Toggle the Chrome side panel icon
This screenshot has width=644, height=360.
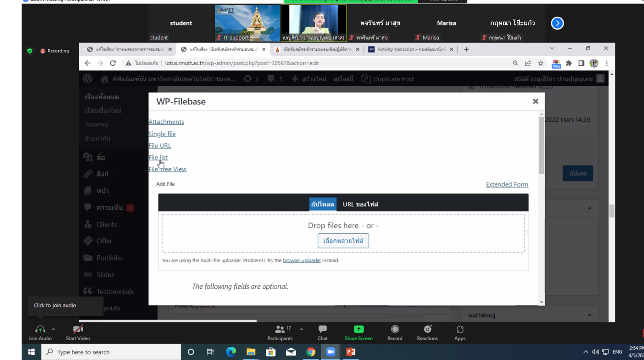tap(581, 63)
